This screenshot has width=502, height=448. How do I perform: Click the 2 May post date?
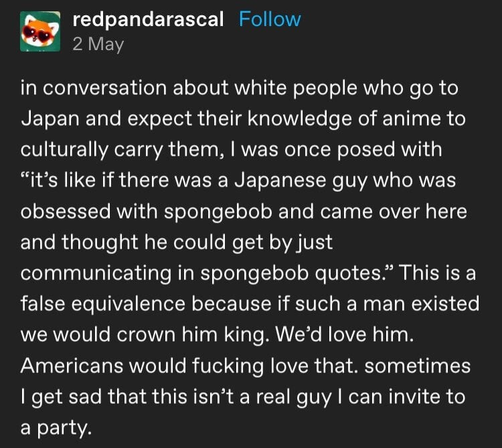pyautogui.click(x=98, y=44)
